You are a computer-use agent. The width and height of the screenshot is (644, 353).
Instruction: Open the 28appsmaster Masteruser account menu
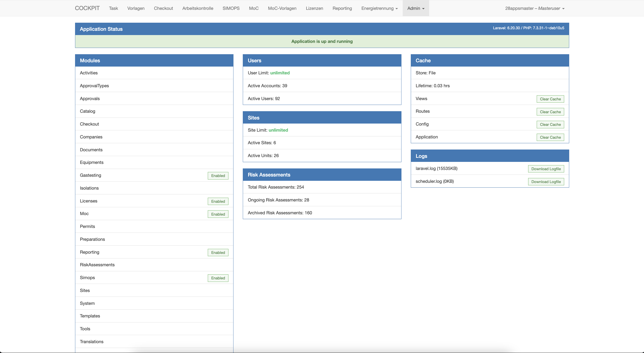534,8
